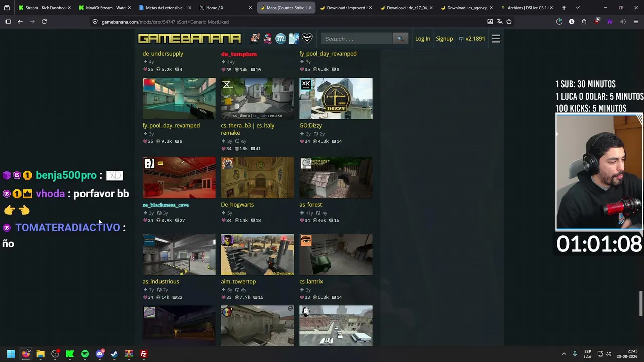Viewport: 644px width, 362px height.
Task: Click the as_industrious title link
Action: [x=161, y=282]
